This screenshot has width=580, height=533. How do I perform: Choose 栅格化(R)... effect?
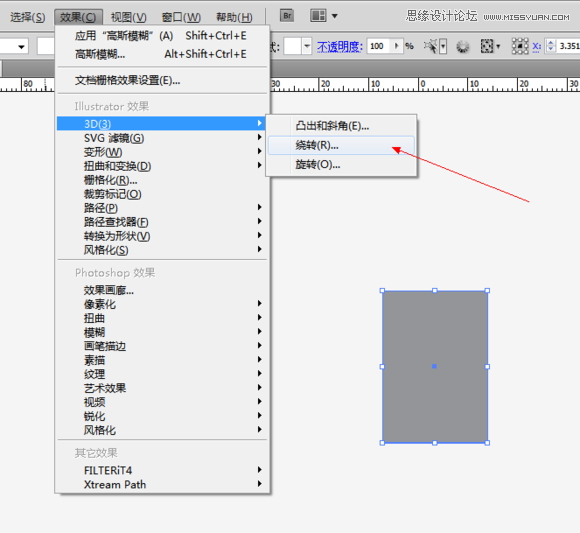click(162, 180)
